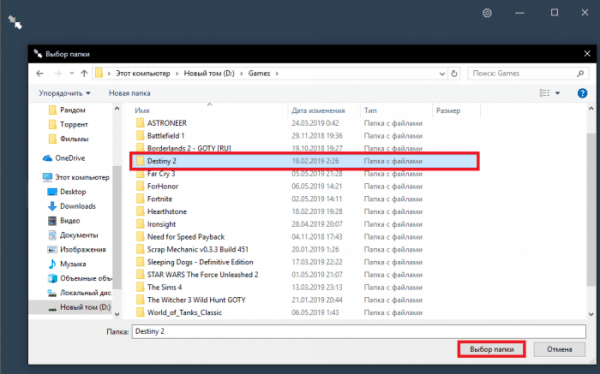Select Borderlands 2 - GOTY [RU] folder
The width and height of the screenshot is (600, 374).
(184, 148)
